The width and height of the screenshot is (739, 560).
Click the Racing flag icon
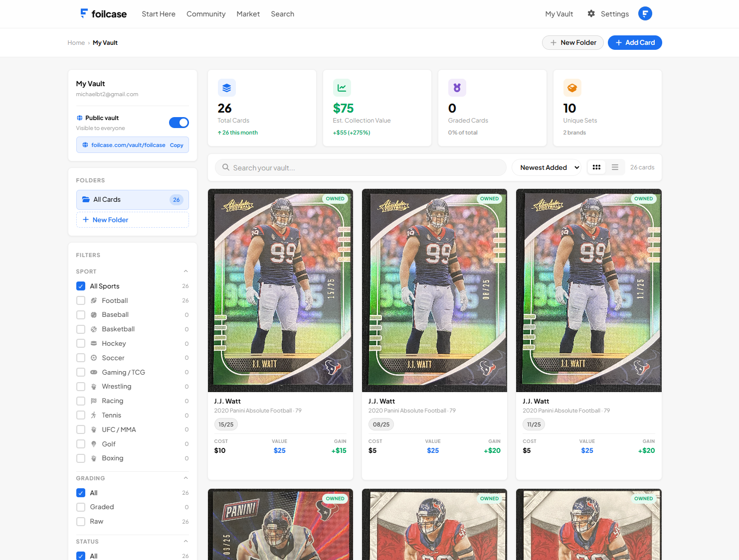click(94, 401)
